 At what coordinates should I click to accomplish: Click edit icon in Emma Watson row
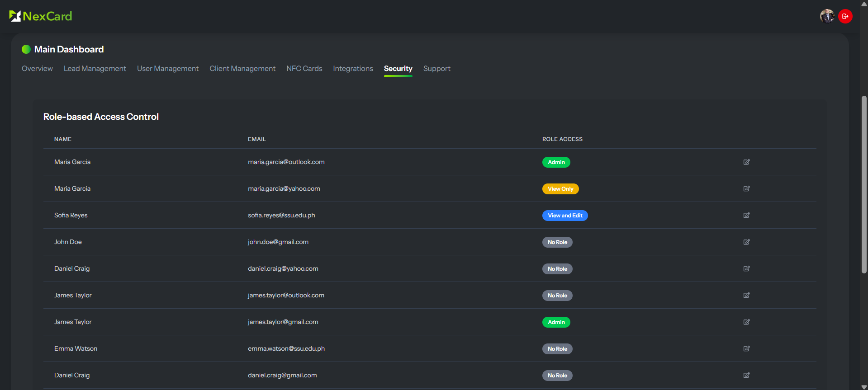tap(746, 348)
